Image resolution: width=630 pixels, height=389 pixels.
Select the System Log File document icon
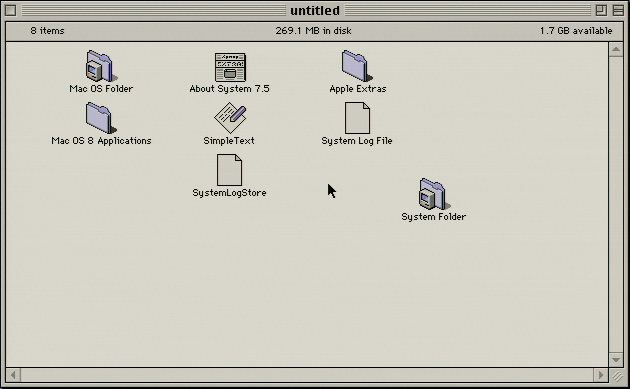[357, 118]
